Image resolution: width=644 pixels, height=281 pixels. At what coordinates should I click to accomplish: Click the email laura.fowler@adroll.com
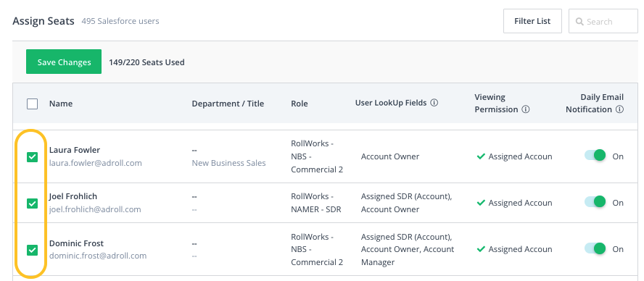point(96,163)
